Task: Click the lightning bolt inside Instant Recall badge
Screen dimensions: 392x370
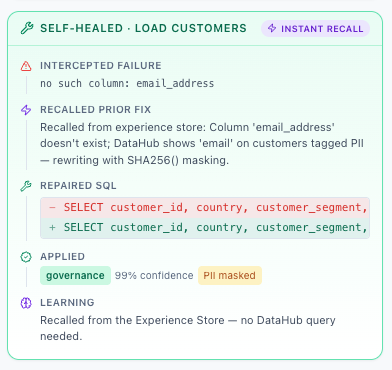Action: tap(272, 28)
